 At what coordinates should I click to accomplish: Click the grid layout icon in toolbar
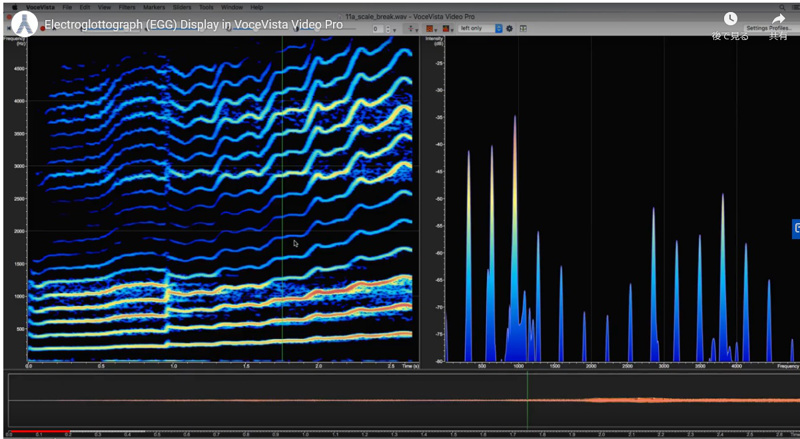point(521,28)
